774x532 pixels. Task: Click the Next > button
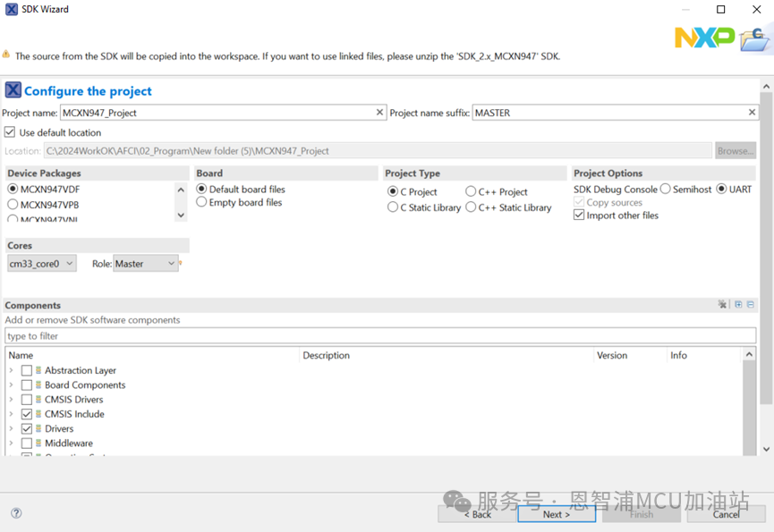(x=557, y=514)
